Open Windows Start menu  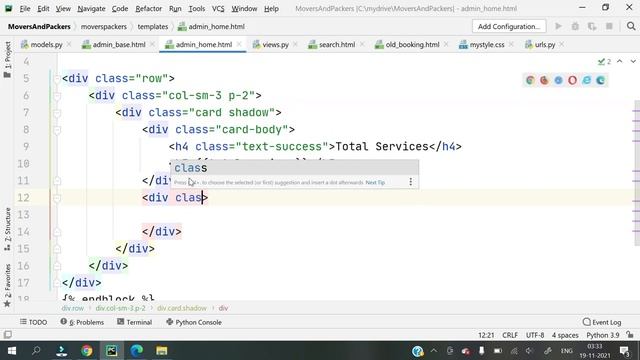(11, 351)
